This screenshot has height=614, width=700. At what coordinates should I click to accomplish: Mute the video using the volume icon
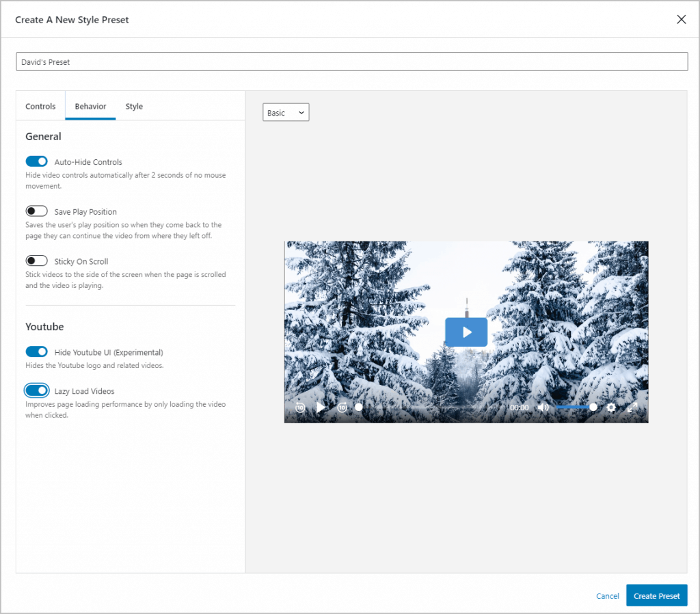[x=543, y=407]
